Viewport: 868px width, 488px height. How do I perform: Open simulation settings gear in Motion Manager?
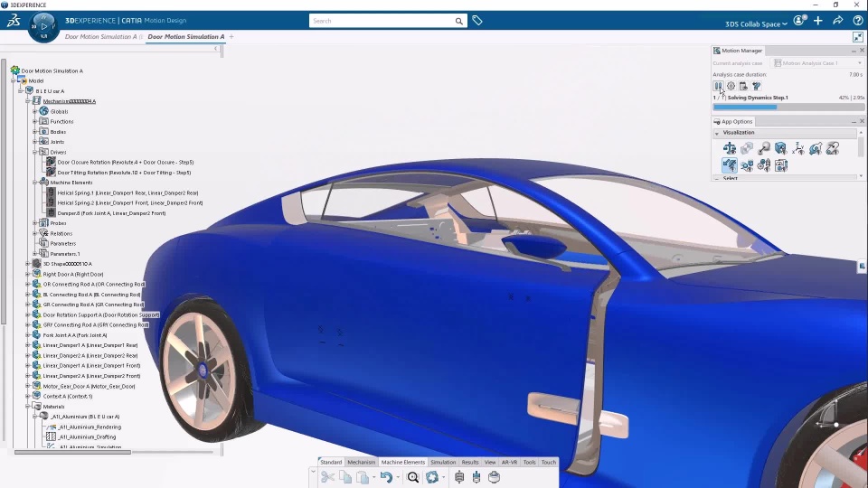[x=731, y=86]
